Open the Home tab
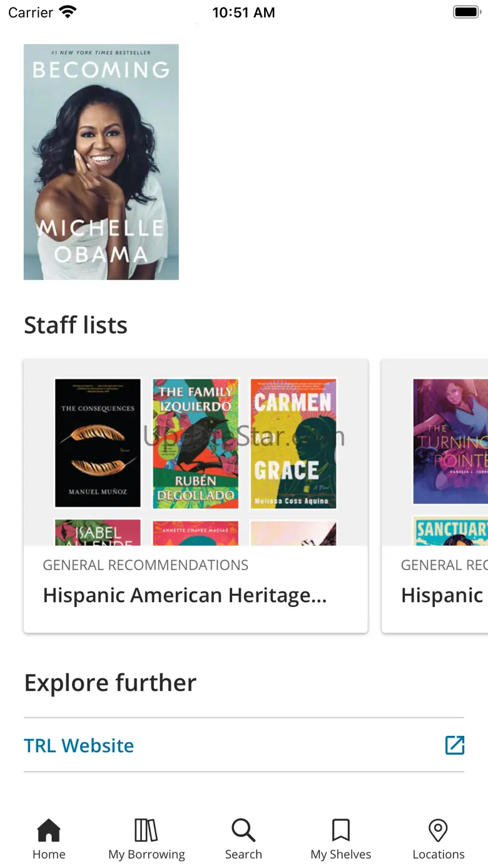This screenshot has height=868, width=488. (49, 839)
